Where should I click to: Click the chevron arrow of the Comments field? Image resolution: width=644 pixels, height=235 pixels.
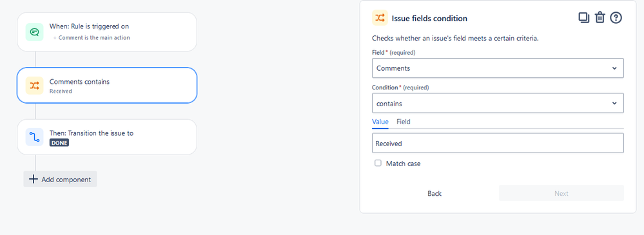[614, 68]
